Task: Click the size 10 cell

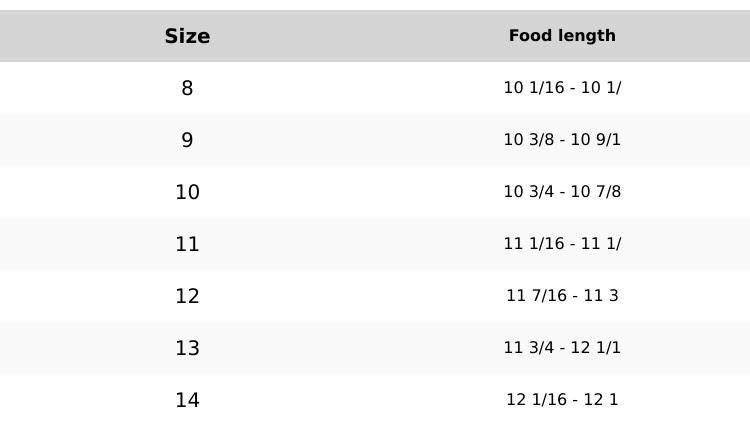Action: pyautogui.click(x=187, y=192)
